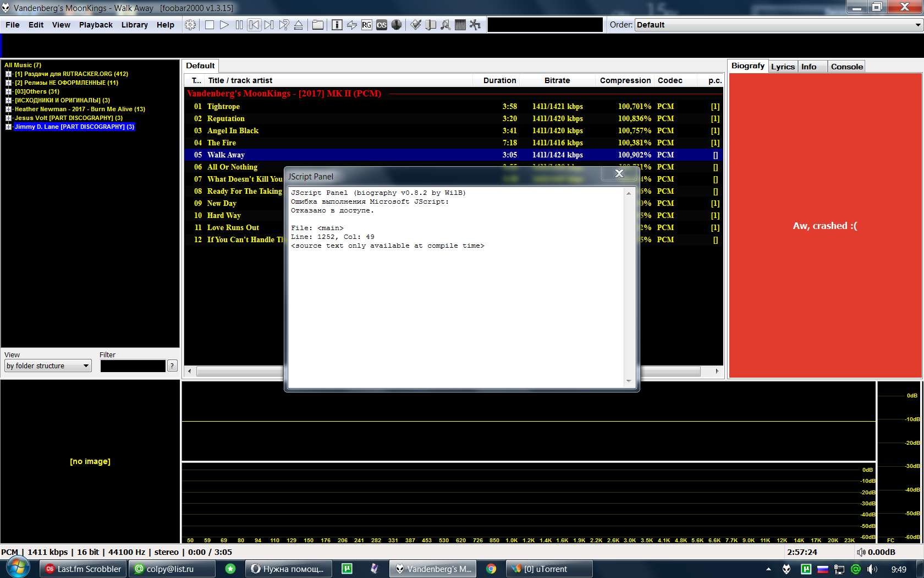Click the '?' filter help button
Image resolution: width=924 pixels, height=578 pixels.
pyautogui.click(x=172, y=366)
